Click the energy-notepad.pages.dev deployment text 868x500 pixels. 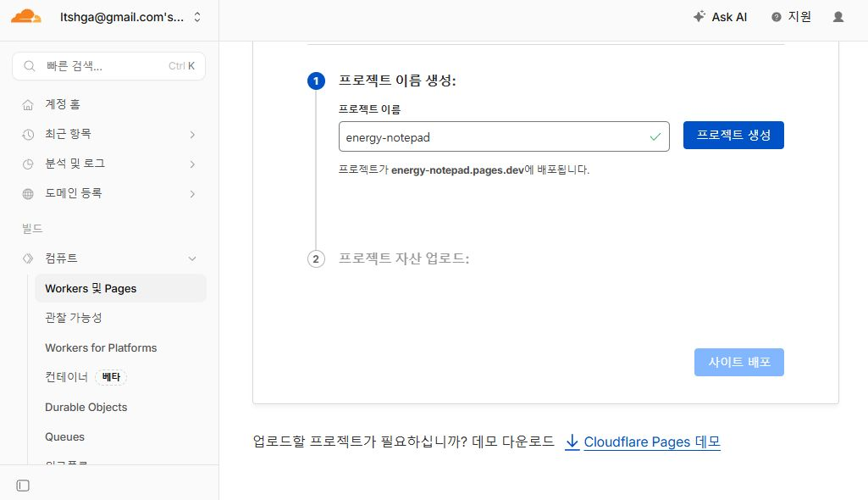[457, 170]
